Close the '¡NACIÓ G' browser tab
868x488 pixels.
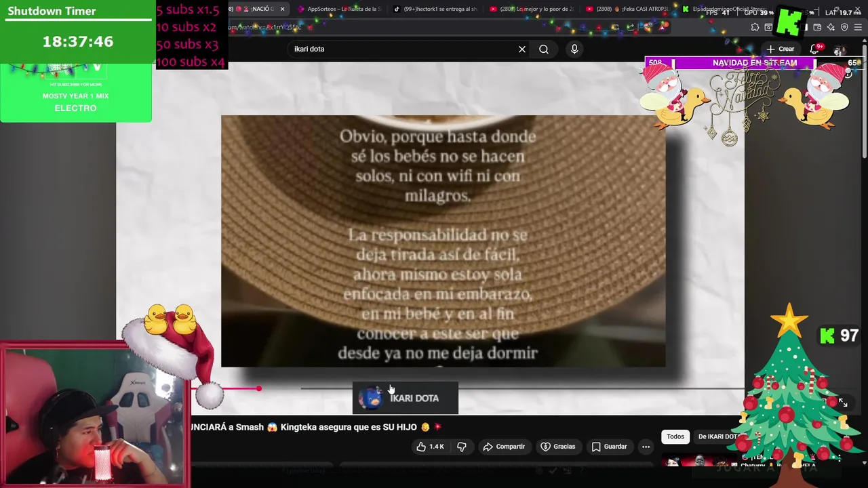(282, 9)
